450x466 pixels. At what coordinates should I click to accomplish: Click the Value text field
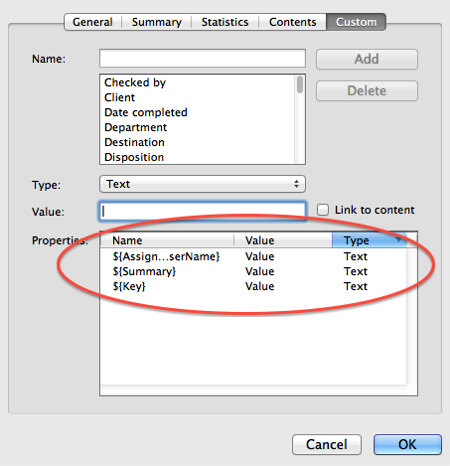pos(202,211)
